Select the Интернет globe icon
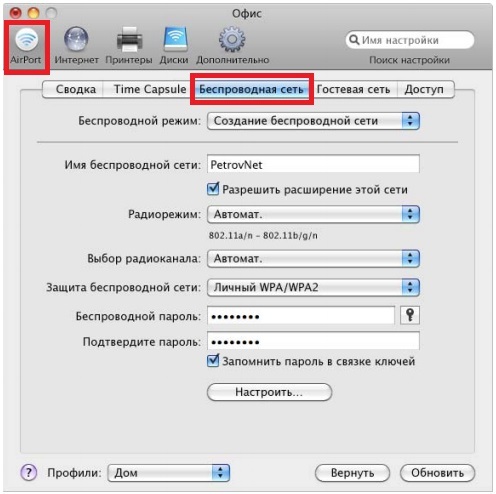Image resolution: width=496 pixels, height=494 pixels. 76,39
